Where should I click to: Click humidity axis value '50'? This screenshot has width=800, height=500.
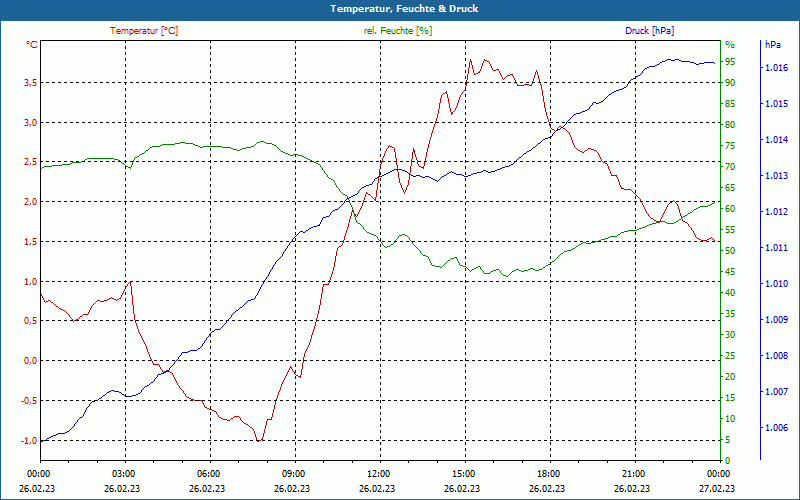point(730,251)
